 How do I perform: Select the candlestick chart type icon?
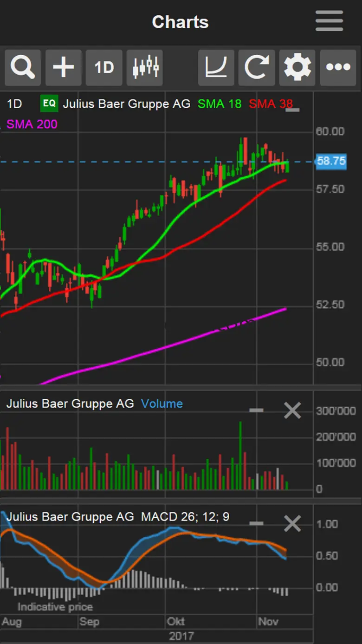click(145, 68)
